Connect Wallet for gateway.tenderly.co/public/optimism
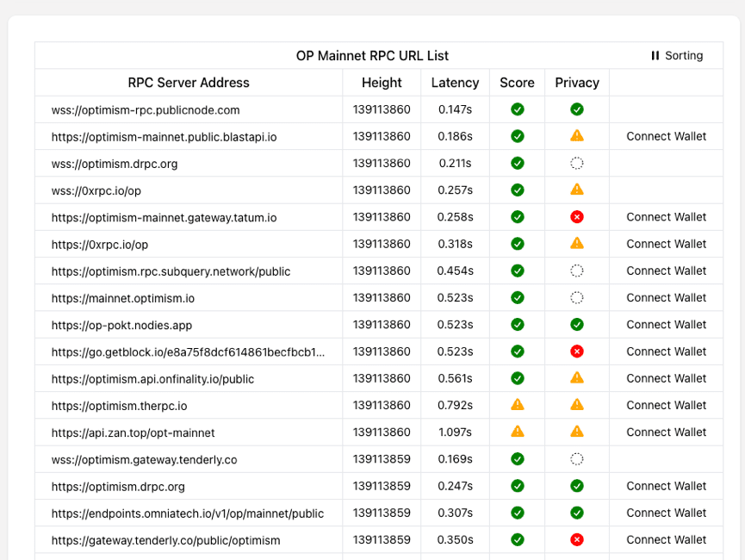The width and height of the screenshot is (745, 560). click(x=666, y=540)
